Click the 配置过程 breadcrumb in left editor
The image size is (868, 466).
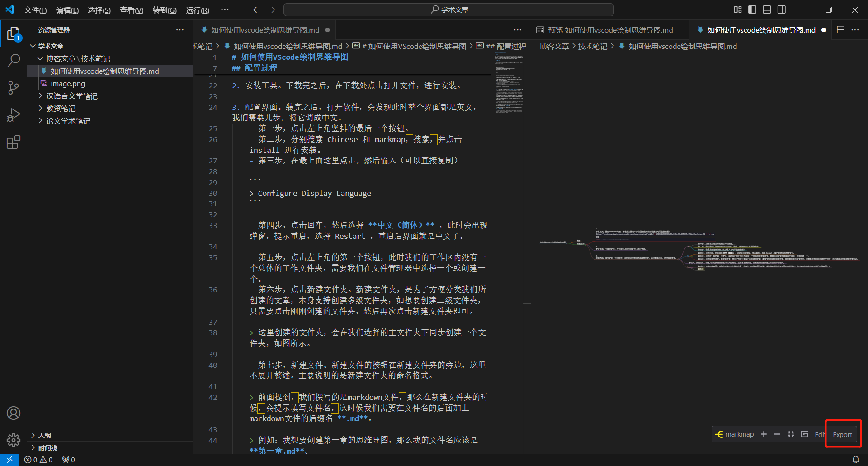pos(506,46)
